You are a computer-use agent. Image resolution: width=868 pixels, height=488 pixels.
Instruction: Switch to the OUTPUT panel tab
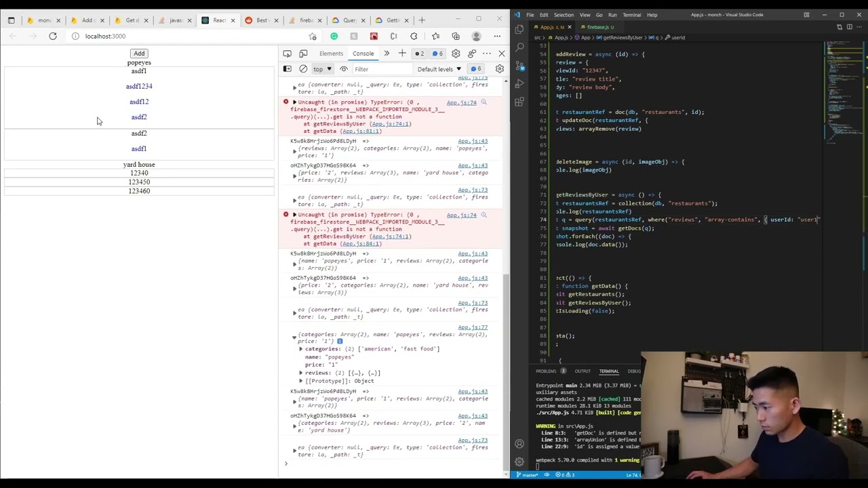(583, 371)
